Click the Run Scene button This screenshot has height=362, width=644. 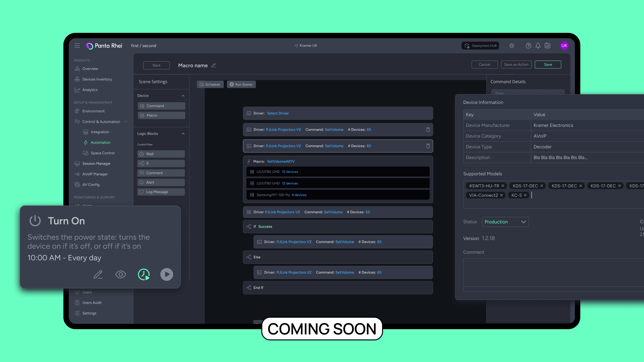(241, 84)
